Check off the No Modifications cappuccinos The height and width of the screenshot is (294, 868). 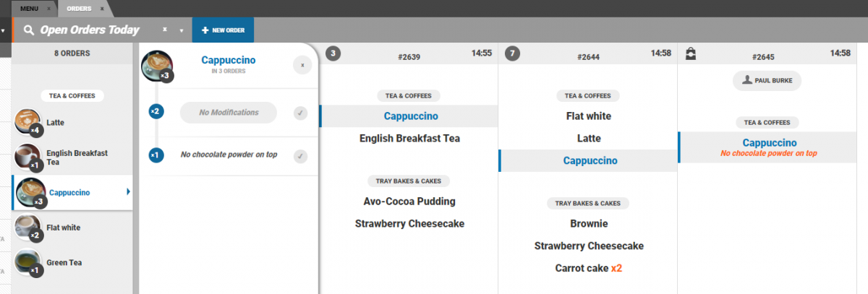(301, 113)
